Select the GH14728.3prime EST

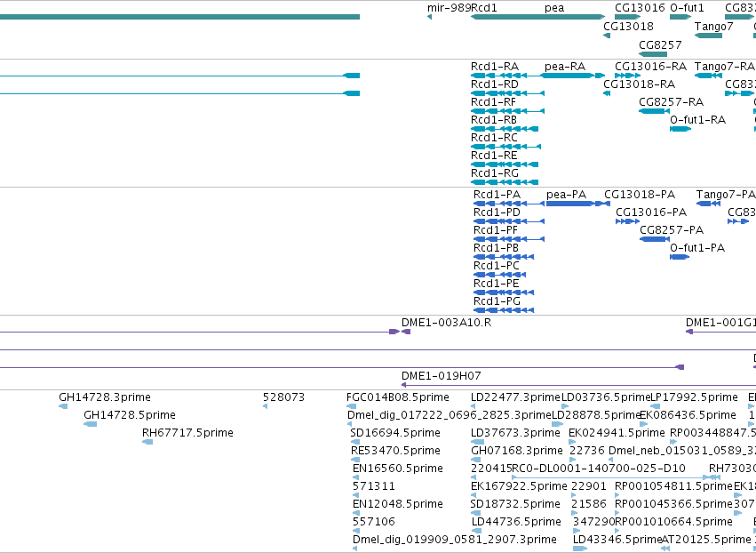(63, 406)
